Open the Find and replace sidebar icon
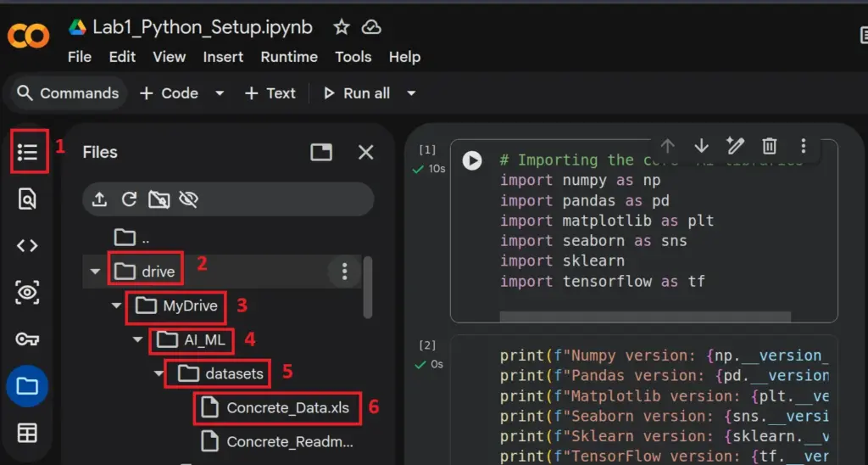Viewport: 868px width, 465px height. tap(27, 199)
